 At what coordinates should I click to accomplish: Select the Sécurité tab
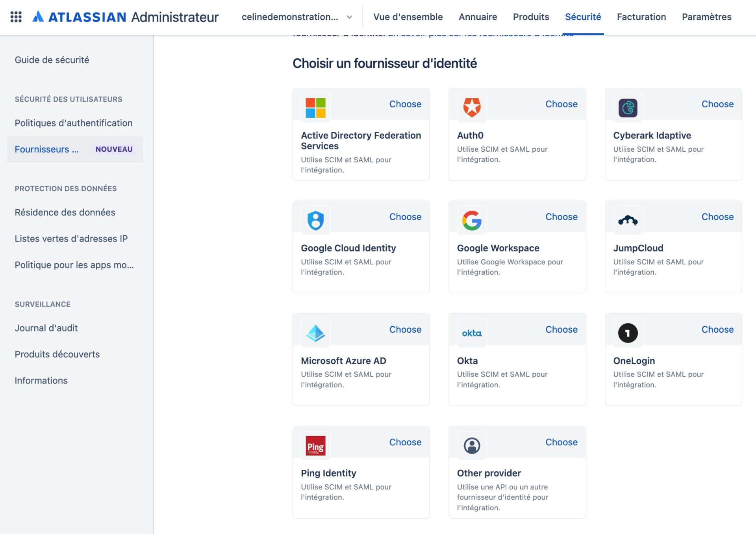(x=583, y=17)
